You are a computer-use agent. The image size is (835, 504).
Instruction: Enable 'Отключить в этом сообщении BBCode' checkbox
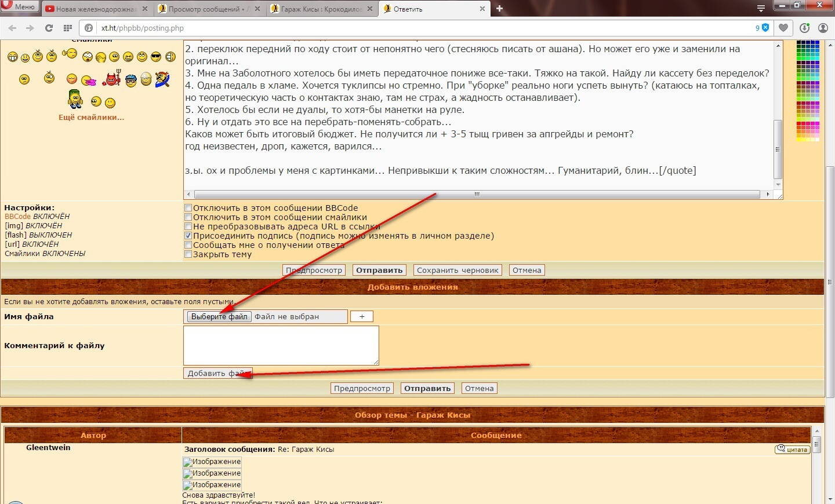click(188, 208)
